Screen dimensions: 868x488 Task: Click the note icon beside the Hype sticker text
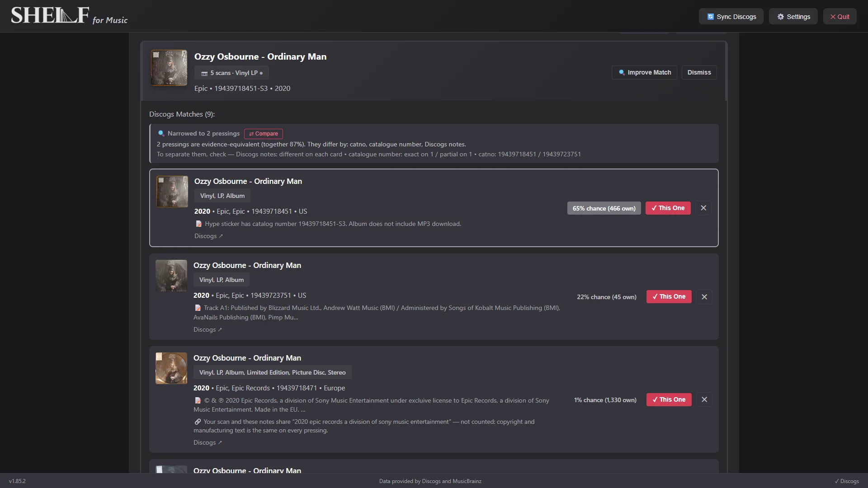198,224
